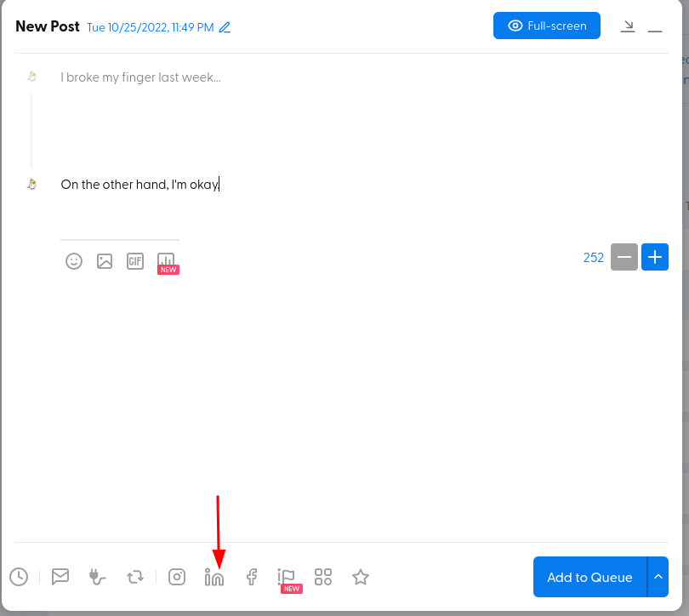Screen dimensions: 689x616
Task: Open the clock schedule icon
Action: point(19,577)
